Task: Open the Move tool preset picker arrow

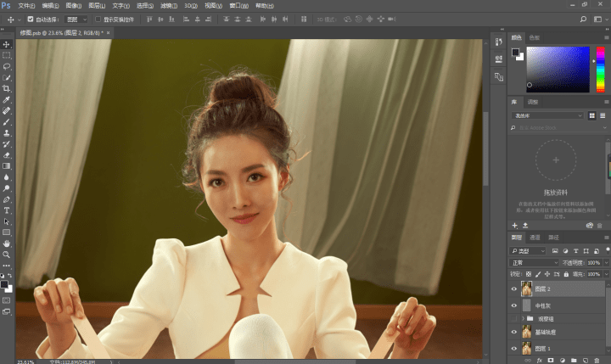Action: click(x=19, y=20)
